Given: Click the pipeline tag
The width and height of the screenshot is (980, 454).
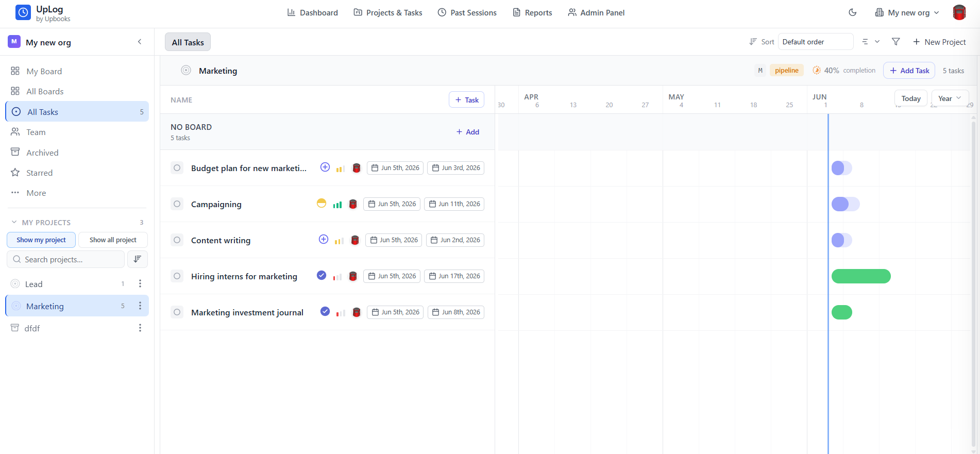Looking at the screenshot, I should coord(786,70).
